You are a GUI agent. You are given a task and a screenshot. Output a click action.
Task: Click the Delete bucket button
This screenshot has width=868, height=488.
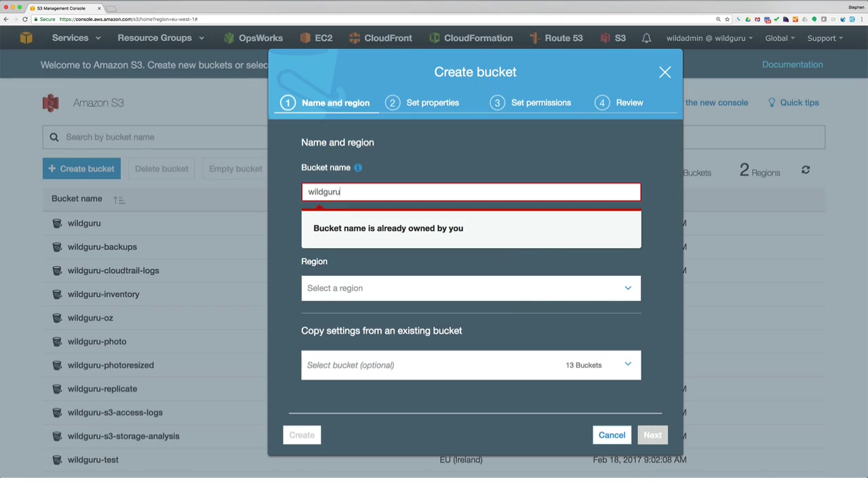click(x=161, y=169)
